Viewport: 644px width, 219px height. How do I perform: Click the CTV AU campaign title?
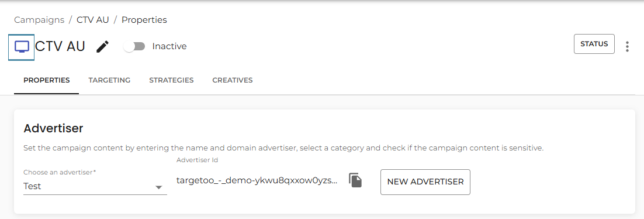click(60, 46)
